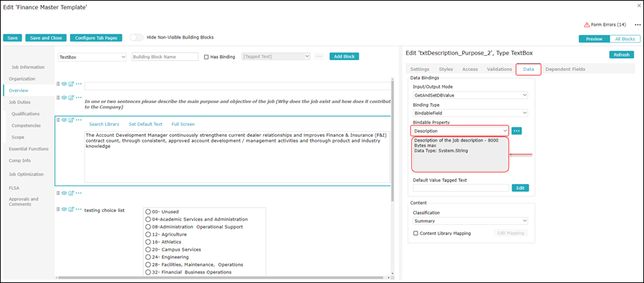Open the ellipsis menu for the italic instruction text block
The width and height of the screenshot is (644, 283).
79,97
